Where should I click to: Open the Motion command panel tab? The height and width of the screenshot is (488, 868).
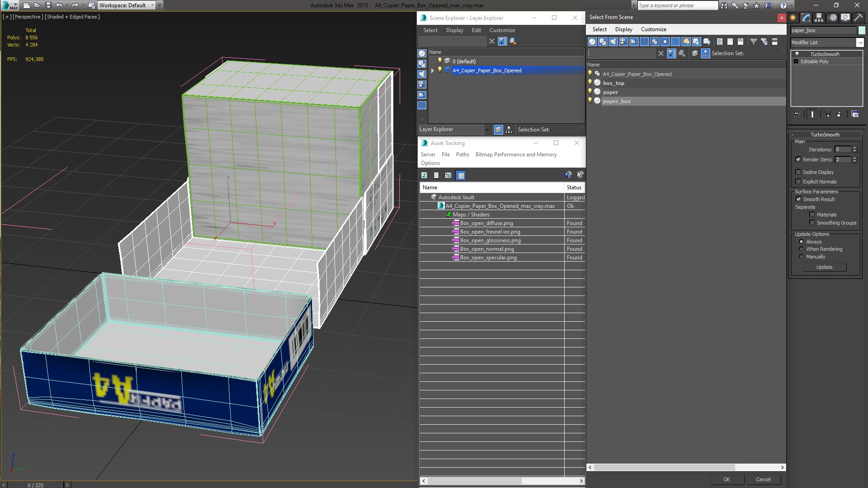coord(833,18)
